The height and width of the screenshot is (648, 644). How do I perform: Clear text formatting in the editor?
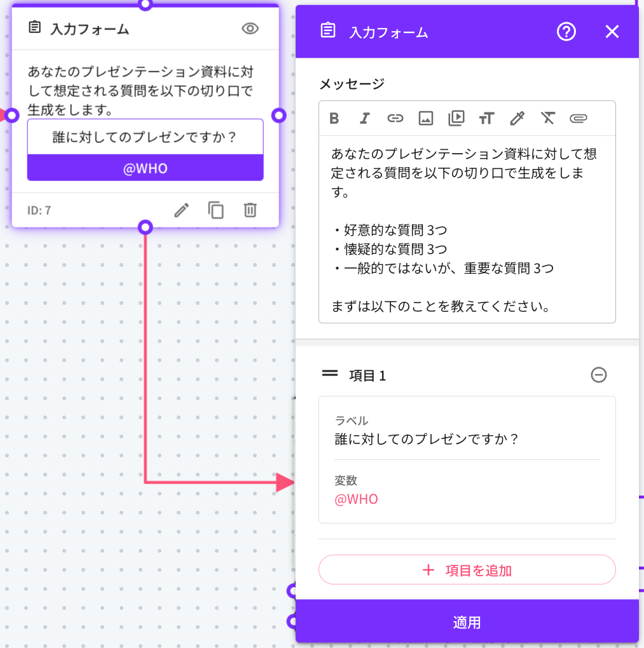tap(547, 118)
